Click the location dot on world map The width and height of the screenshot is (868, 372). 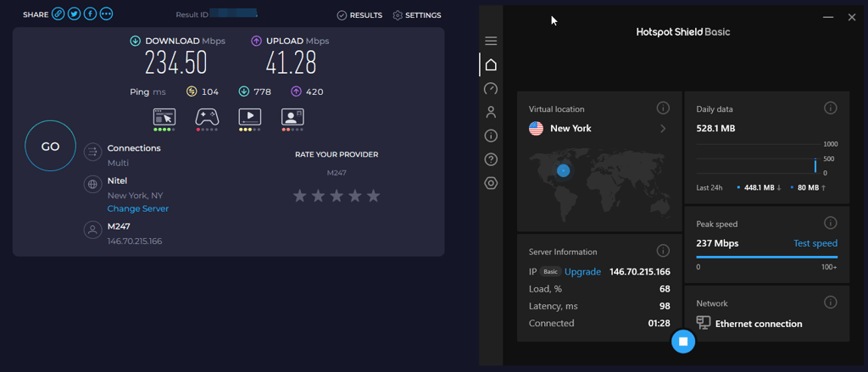(x=564, y=170)
